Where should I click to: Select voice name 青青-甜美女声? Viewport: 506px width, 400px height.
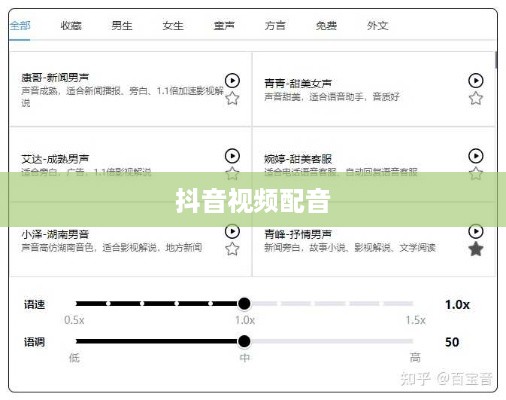298,83
